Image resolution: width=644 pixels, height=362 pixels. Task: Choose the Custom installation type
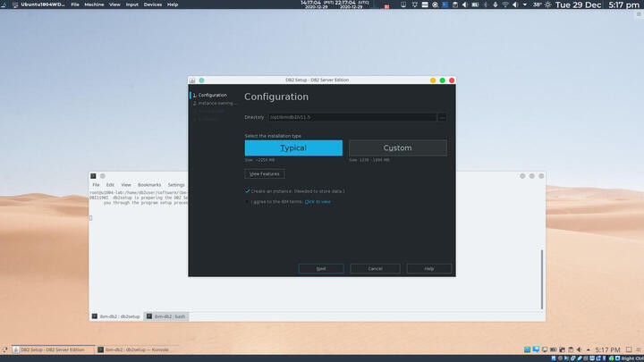(397, 147)
